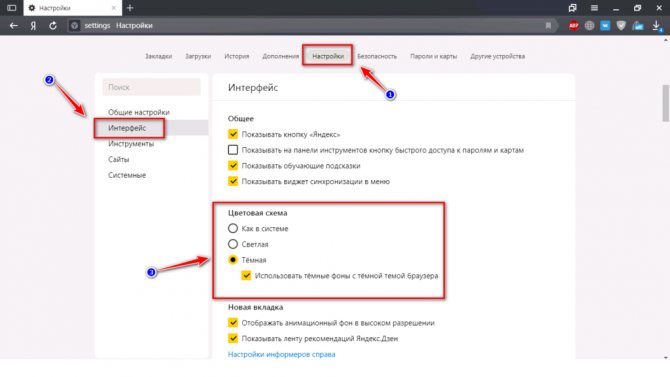Click the Интерфейс page heading
This screenshot has width=670, height=377.
pos(253,88)
